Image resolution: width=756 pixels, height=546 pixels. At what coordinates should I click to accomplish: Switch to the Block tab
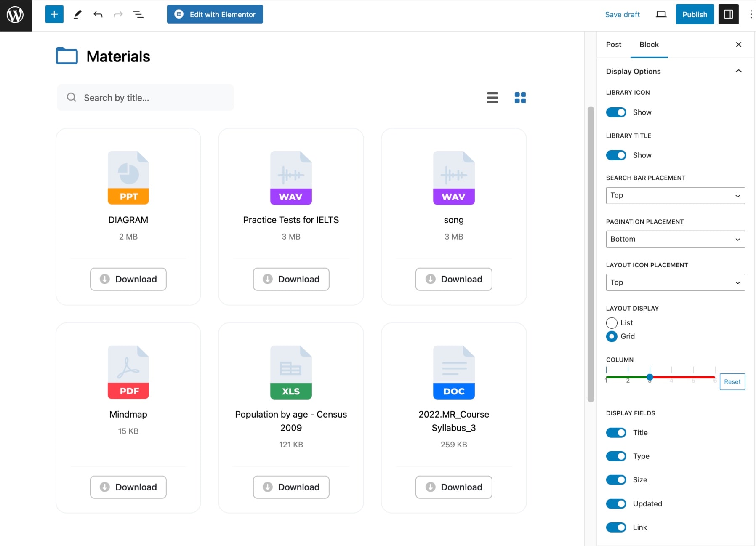[x=649, y=45]
